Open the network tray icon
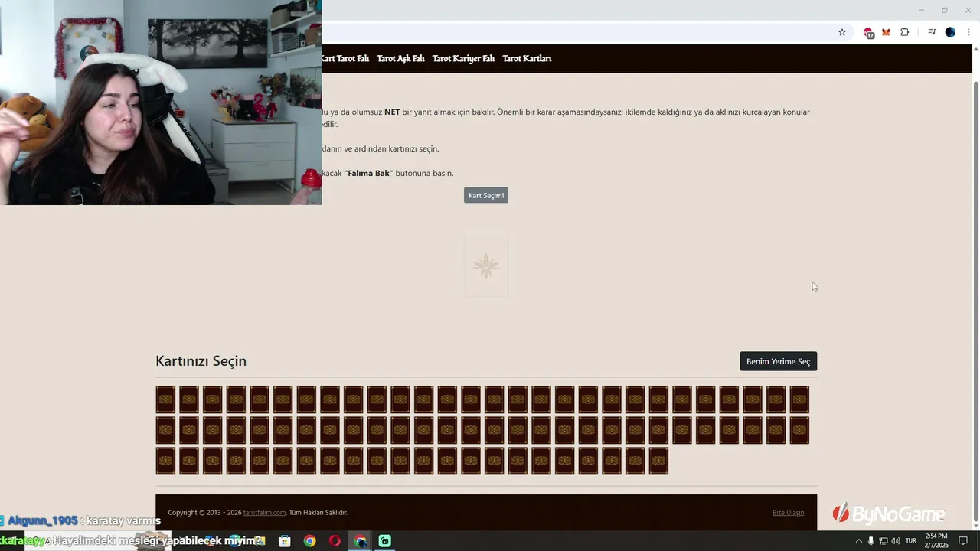980x551 pixels. click(x=883, y=541)
